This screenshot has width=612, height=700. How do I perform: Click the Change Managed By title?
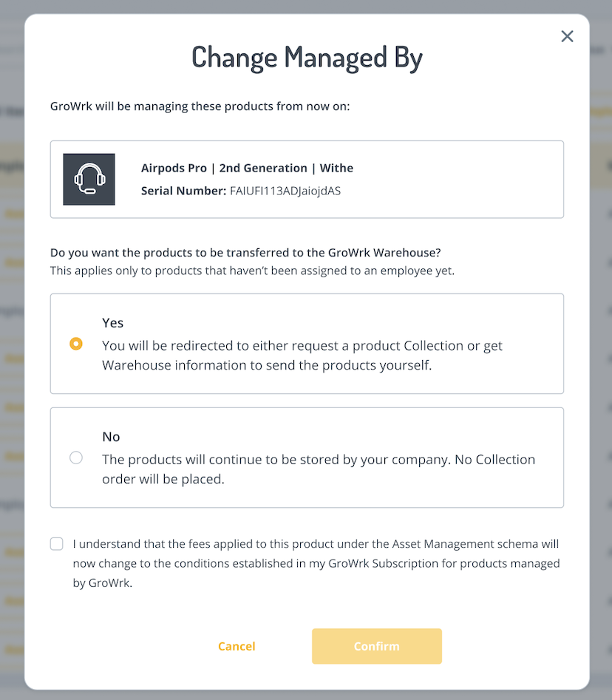pos(307,57)
